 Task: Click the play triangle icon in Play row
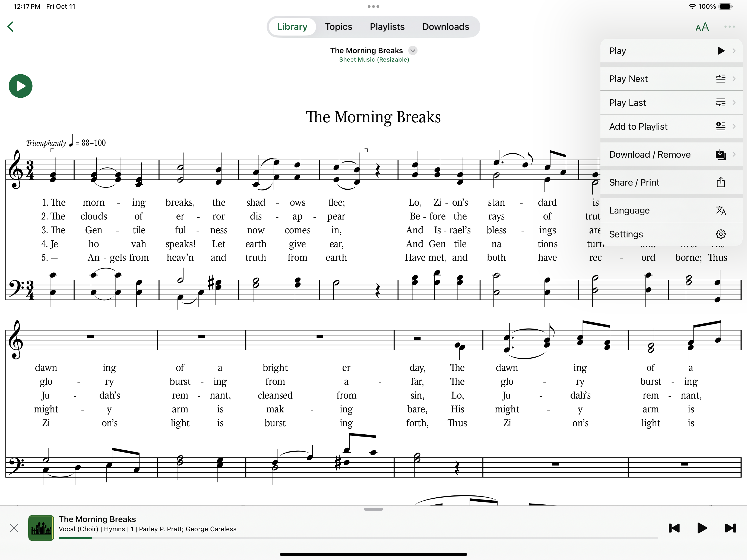click(x=721, y=51)
